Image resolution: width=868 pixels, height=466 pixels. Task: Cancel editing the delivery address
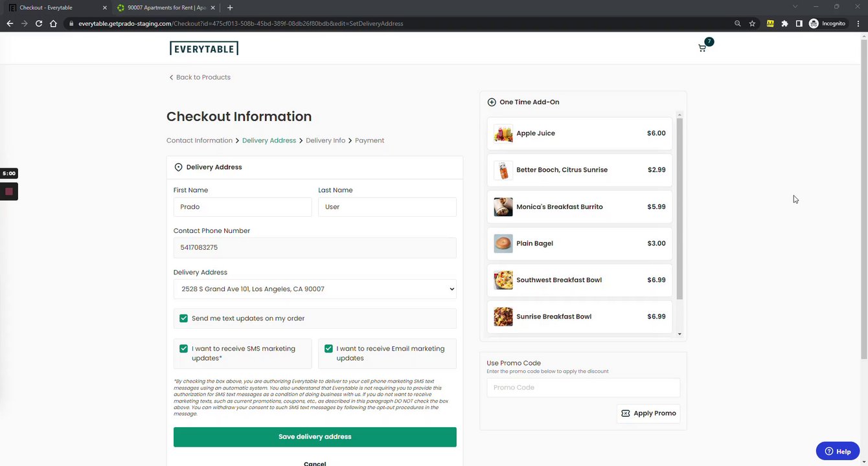(x=315, y=463)
